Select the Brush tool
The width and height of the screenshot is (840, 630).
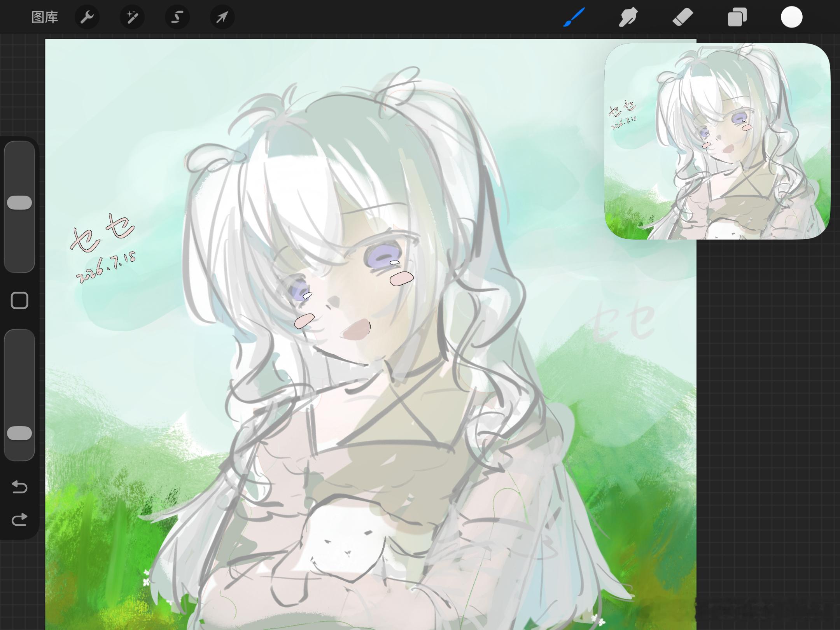point(574,17)
